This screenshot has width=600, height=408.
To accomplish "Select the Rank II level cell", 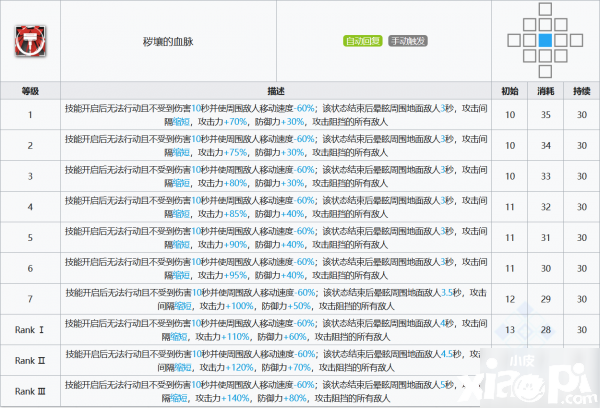I will [30, 361].
